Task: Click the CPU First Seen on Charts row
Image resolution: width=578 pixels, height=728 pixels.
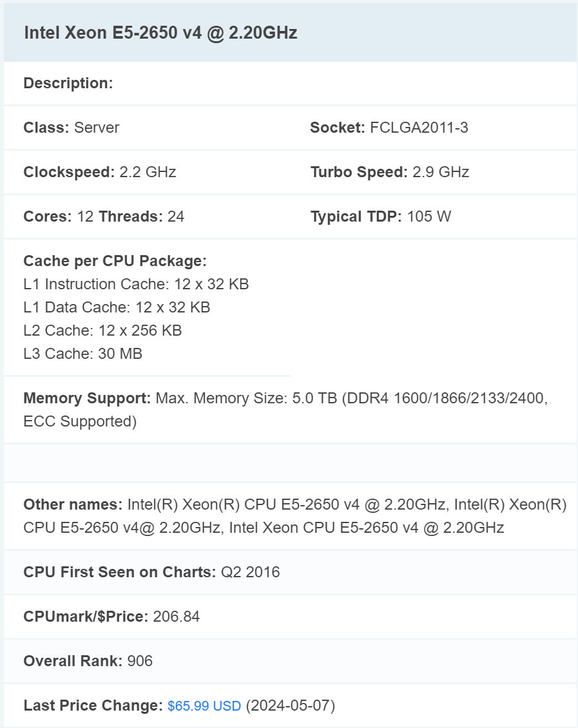Action: (151, 572)
